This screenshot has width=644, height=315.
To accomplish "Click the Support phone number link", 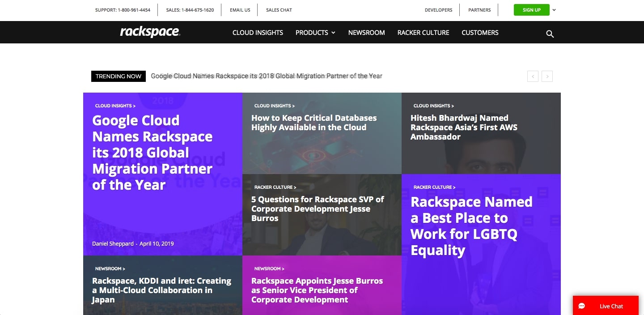I will pos(123,10).
